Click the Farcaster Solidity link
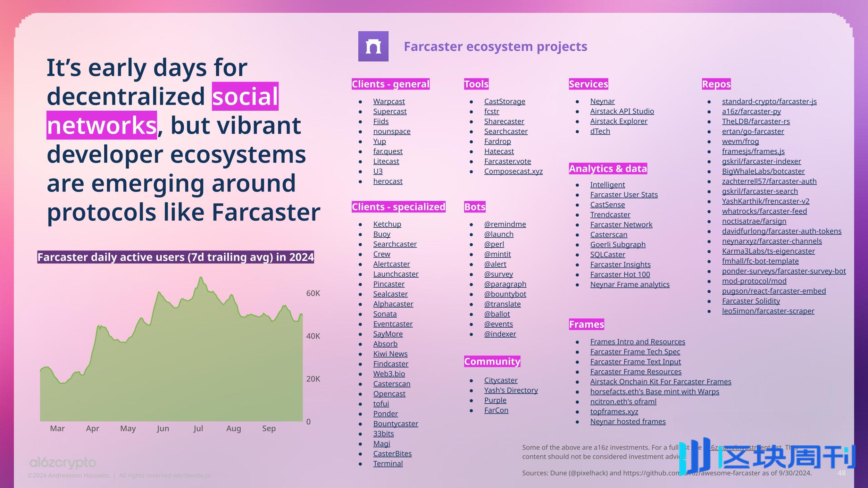The width and height of the screenshot is (868, 488). 751,301
